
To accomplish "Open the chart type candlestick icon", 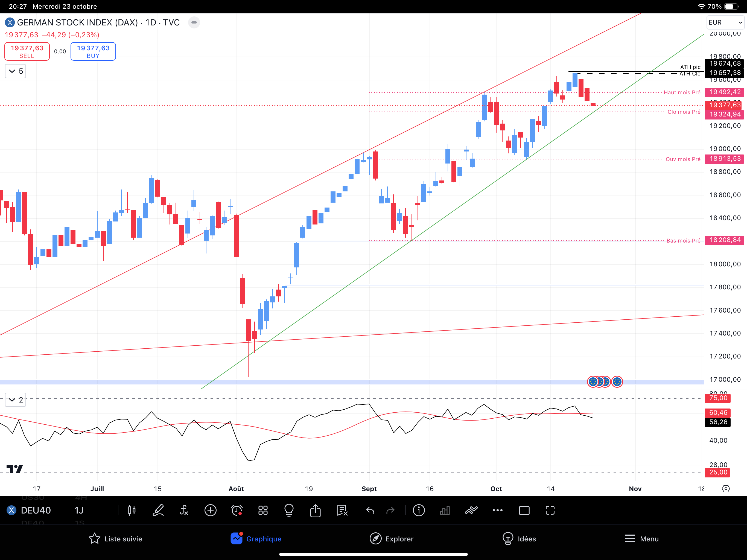I will click(132, 510).
